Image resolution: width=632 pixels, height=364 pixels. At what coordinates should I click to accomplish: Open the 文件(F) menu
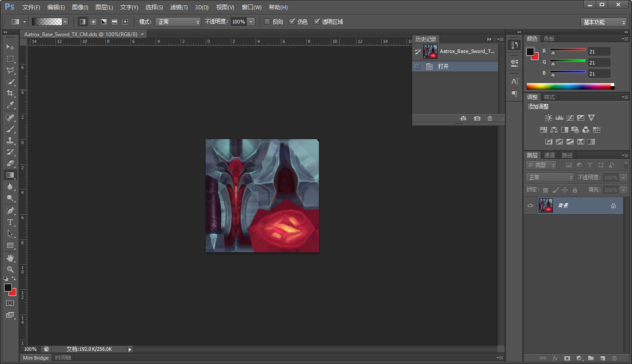31,8
